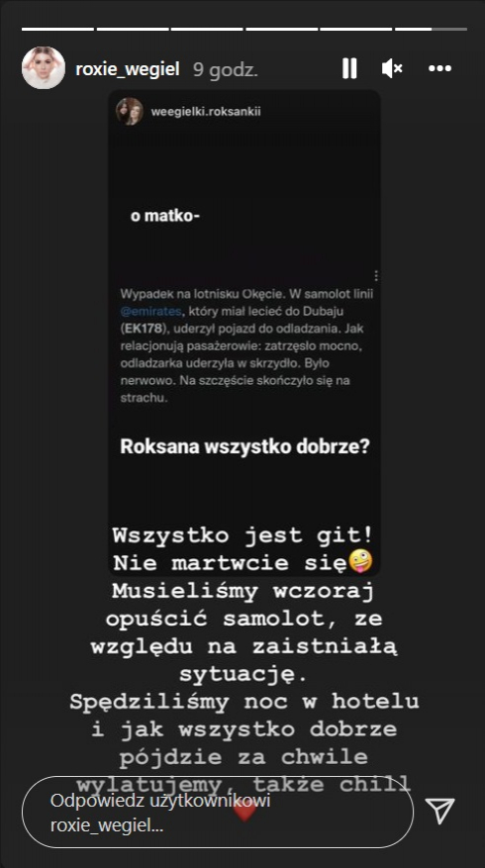Focus the reply to roxie_wegiel field

(x=218, y=813)
